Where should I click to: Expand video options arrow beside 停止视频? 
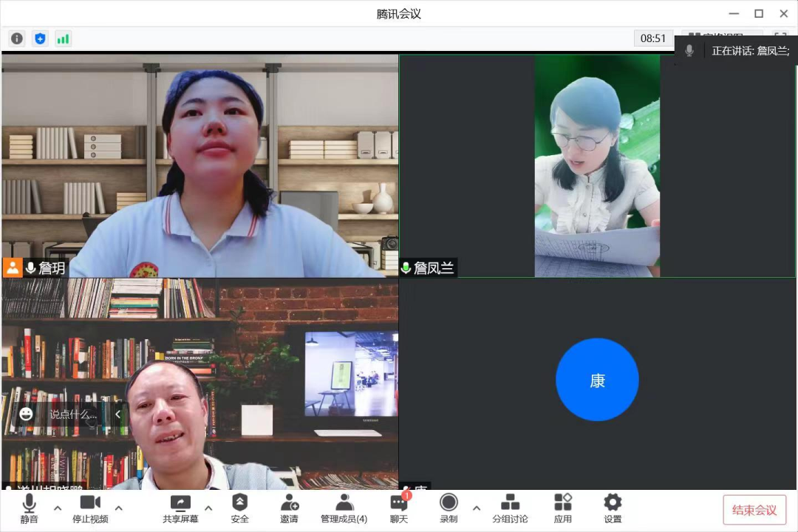click(x=118, y=508)
